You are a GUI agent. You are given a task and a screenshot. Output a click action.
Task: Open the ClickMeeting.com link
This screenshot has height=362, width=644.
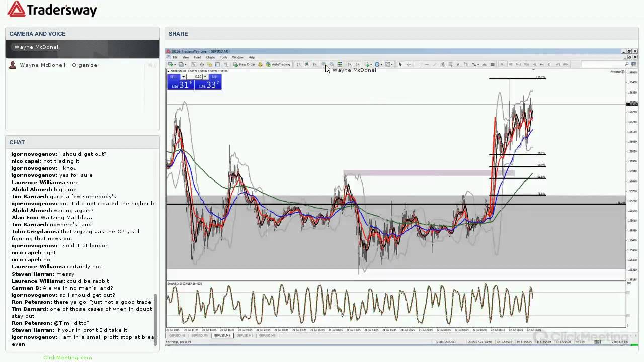point(67,357)
